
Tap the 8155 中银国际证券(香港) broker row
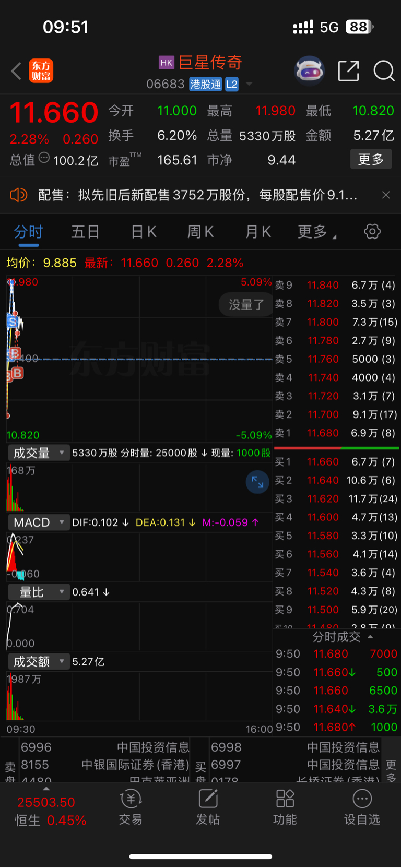pyautogui.click(x=105, y=765)
